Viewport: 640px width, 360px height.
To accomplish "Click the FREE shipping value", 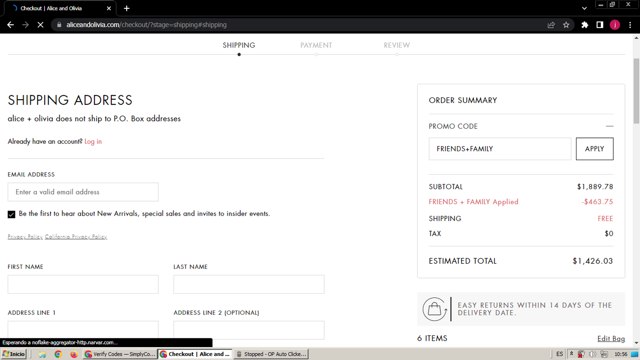I will tap(605, 218).
